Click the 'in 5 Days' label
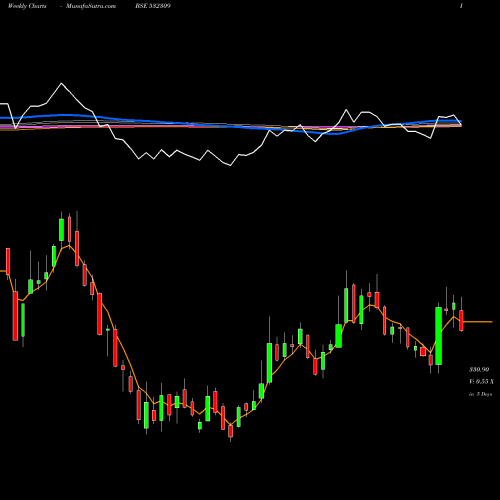500x500 pixels. pyautogui.click(x=480, y=394)
